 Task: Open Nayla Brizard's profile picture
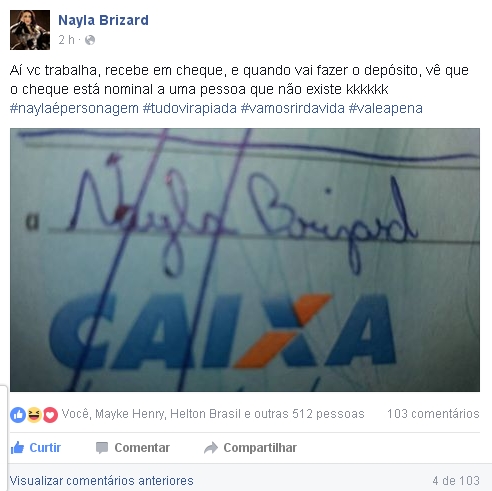click(x=30, y=30)
